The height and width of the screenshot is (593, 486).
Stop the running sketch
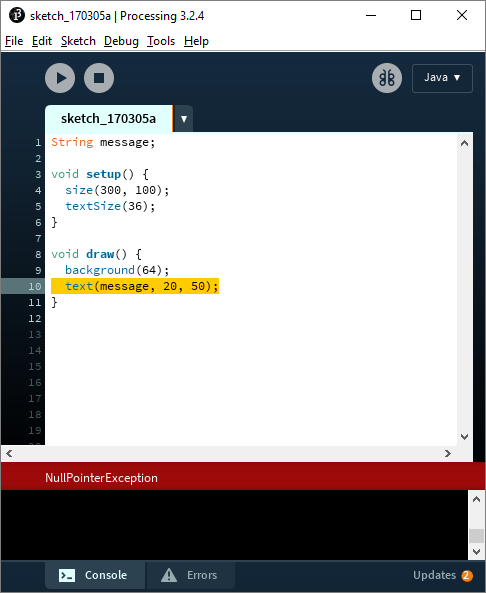99,78
